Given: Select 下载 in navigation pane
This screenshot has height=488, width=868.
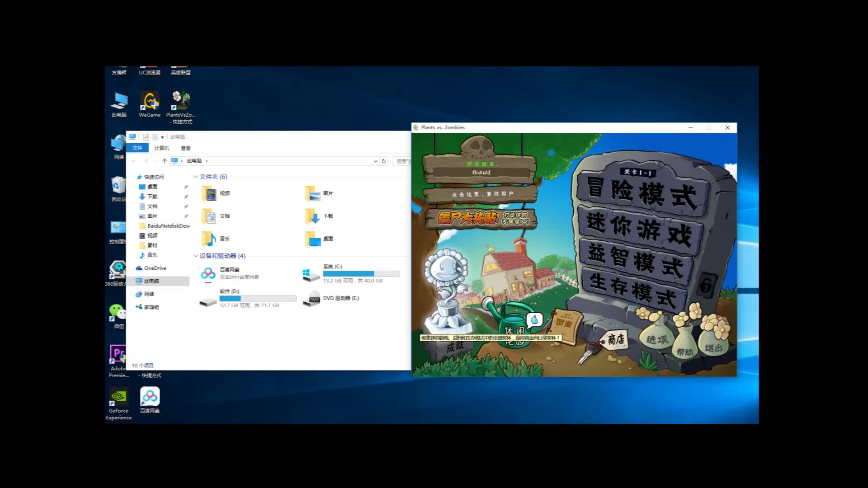Looking at the screenshot, I should pyautogui.click(x=148, y=197).
